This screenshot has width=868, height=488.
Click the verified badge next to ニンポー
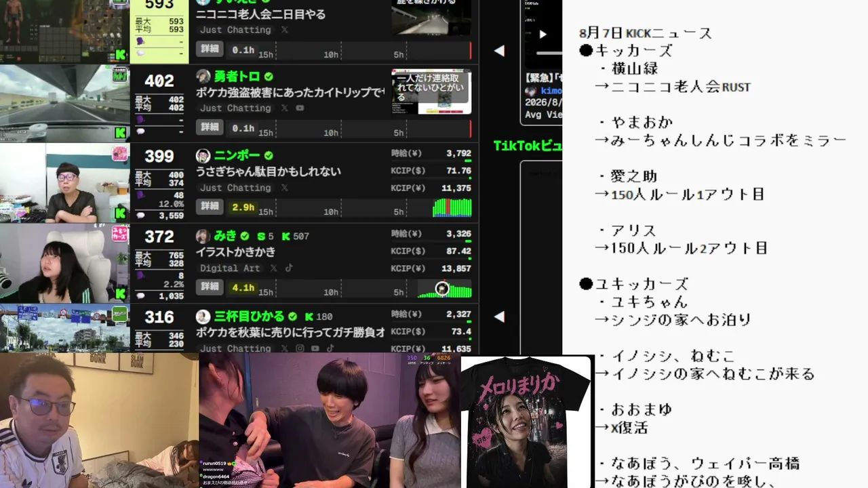(269, 156)
